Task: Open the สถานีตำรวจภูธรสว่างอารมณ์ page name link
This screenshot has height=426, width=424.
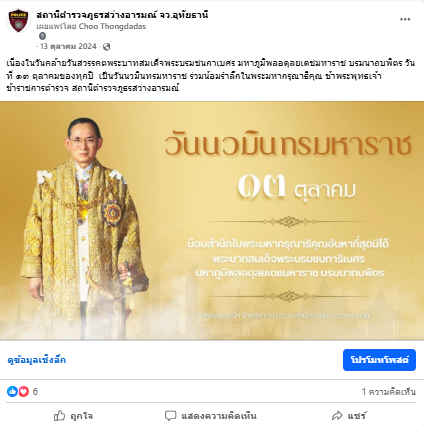Action: 122,15
